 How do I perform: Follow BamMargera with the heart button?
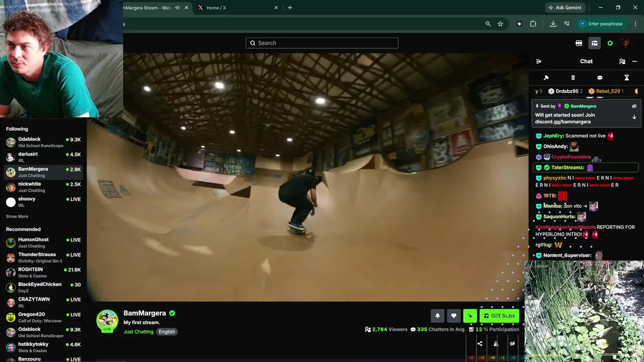(x=454, y=316)
